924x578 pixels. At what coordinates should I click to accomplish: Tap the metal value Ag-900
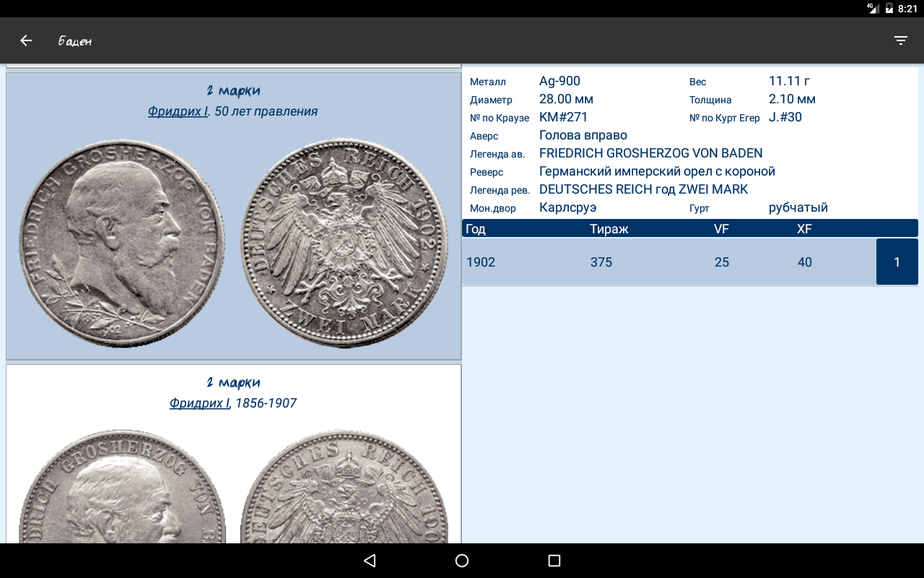(x=559, y=81)
